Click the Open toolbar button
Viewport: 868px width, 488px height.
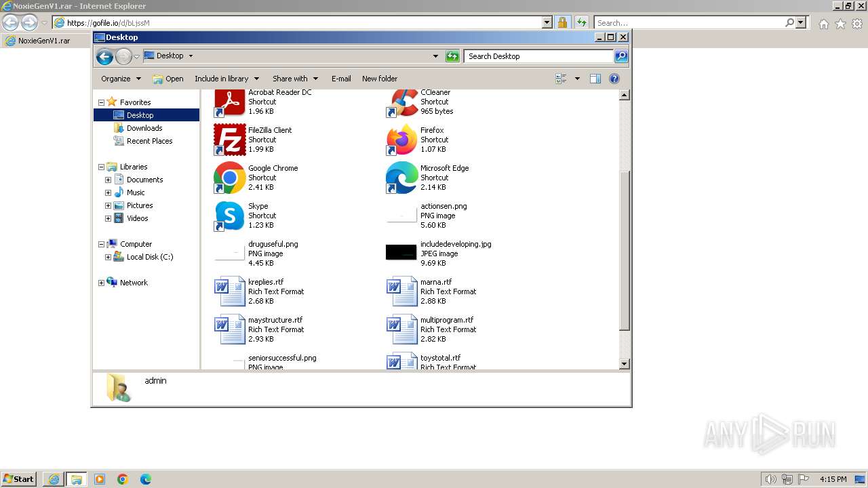click(168, 79)
